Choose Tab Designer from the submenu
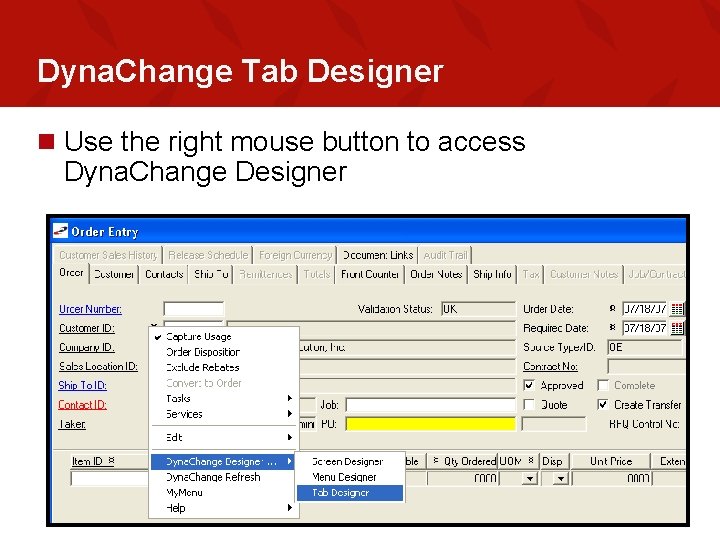 [350, 493]
